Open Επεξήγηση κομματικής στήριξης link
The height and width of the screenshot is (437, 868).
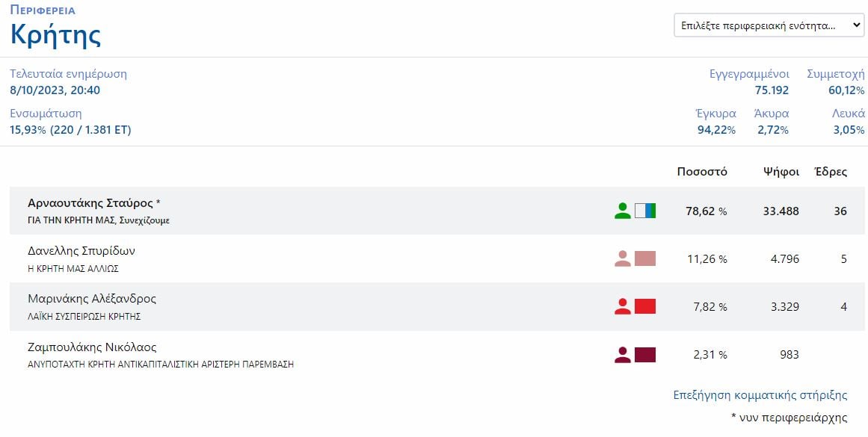coord(760,395)
